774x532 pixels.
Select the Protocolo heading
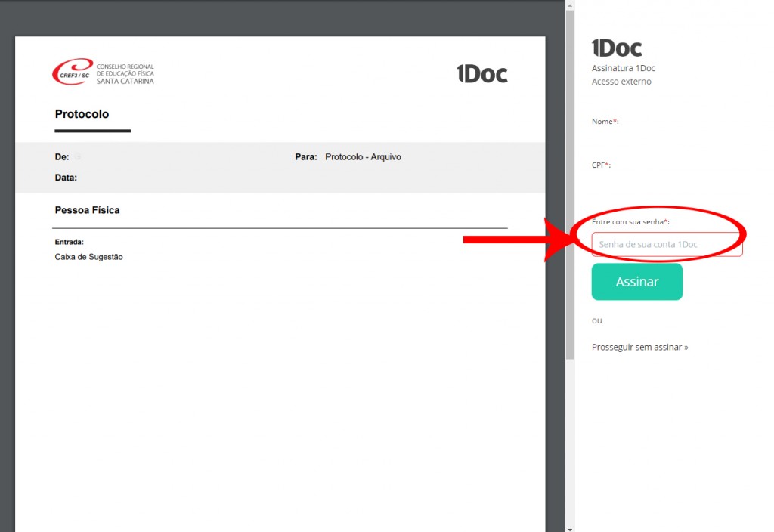[82, 115]
